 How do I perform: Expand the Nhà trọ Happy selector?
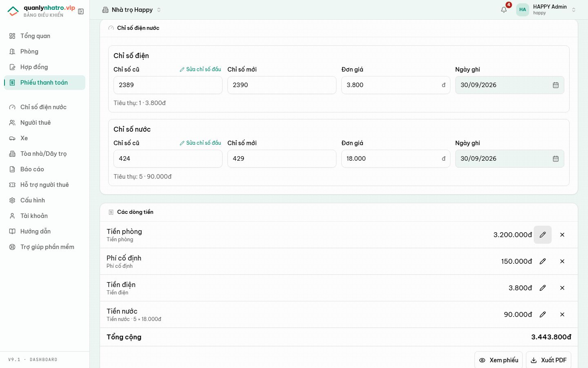pos(131,10)
